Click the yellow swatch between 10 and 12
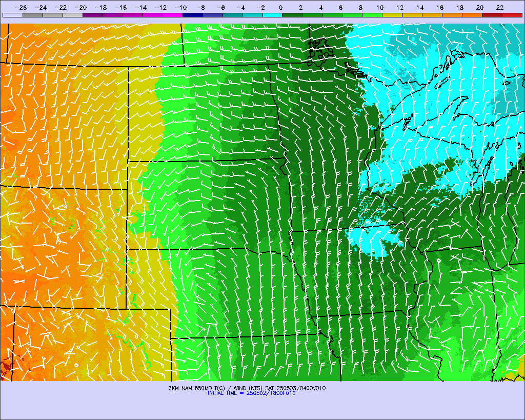 click(x=392, y=15)
